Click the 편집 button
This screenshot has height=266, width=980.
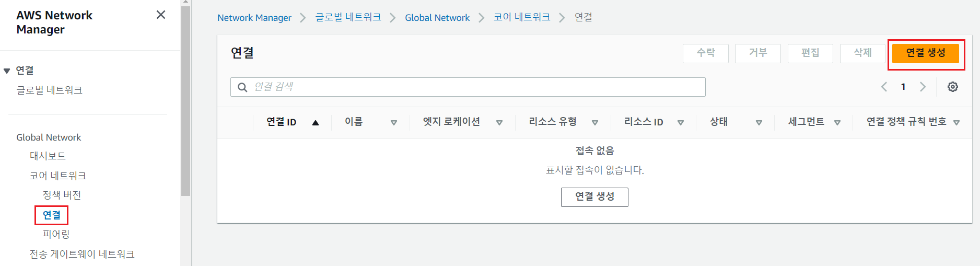(x=810, y=53)
